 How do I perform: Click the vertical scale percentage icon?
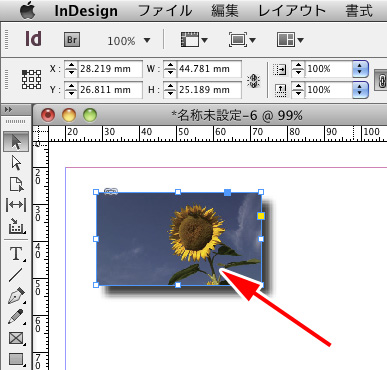coord(280,90)
